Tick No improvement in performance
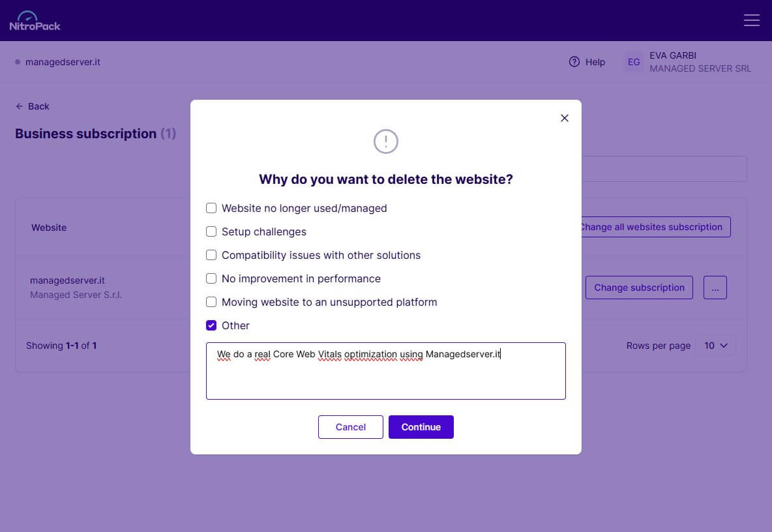 [211, 278]
